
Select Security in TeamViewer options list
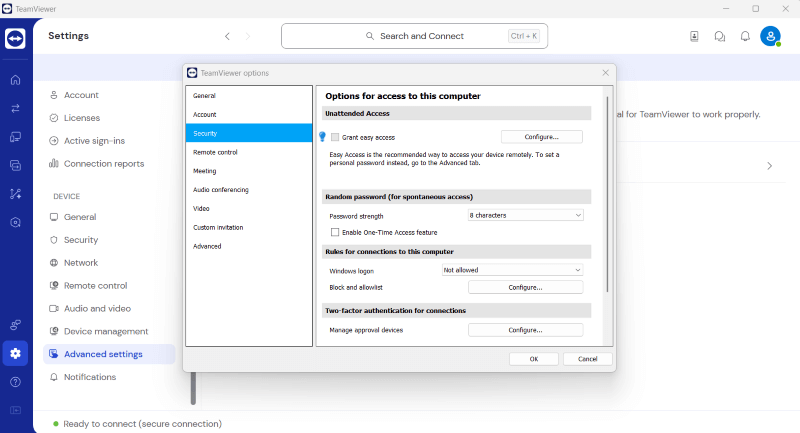(x=249, y=133)
